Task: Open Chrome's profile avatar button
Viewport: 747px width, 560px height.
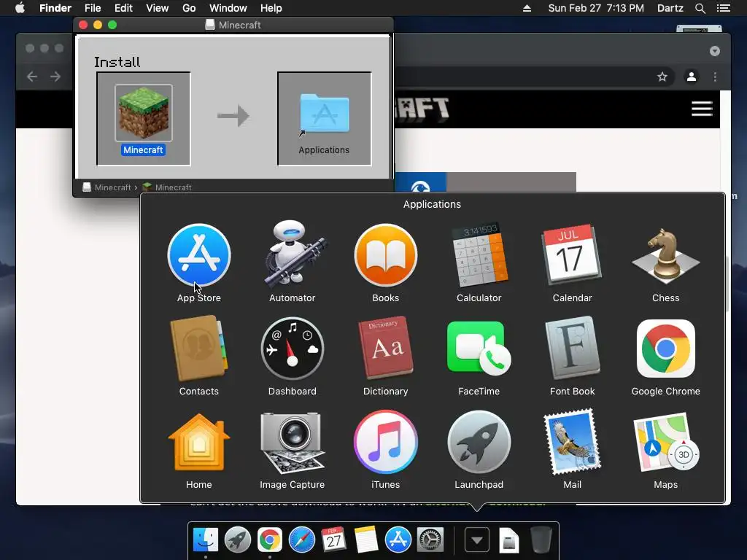Action: [x=692, y=77]
